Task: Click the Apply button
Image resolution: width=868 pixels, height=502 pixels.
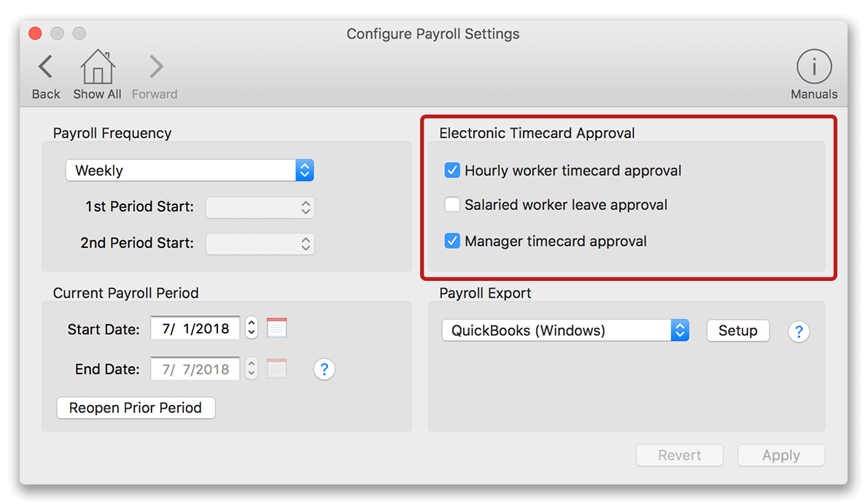Action: click(780, 455)
